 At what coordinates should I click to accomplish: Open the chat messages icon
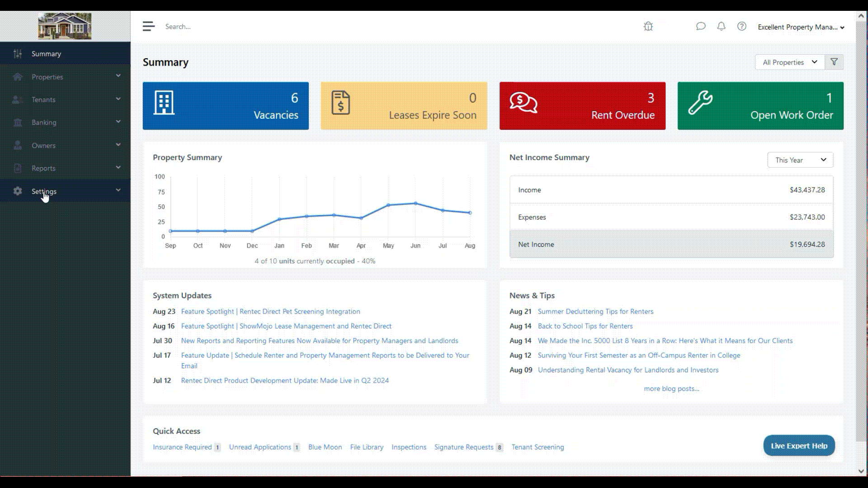point(700,26)
